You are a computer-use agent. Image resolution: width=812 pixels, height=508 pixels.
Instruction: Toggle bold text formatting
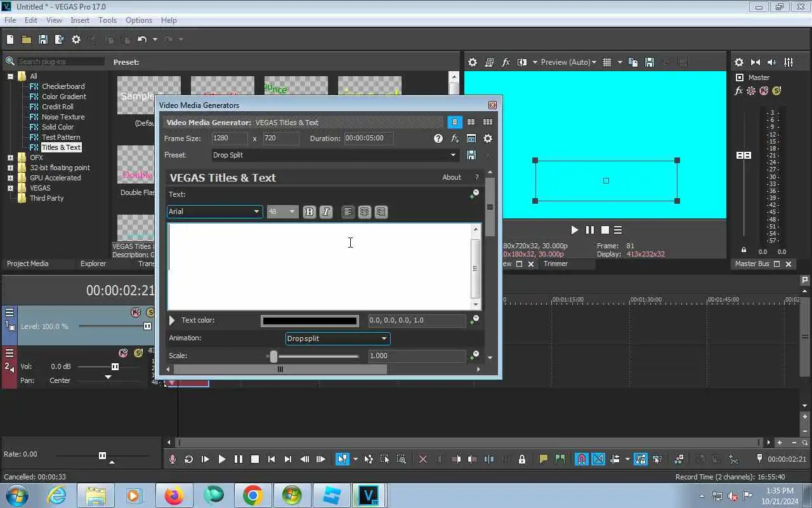point(309,212)
